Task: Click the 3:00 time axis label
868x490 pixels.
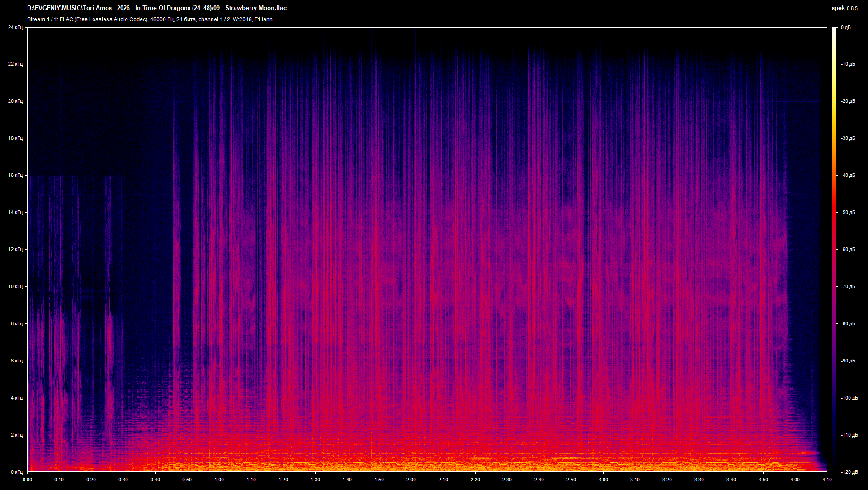Action: point(603,480)
